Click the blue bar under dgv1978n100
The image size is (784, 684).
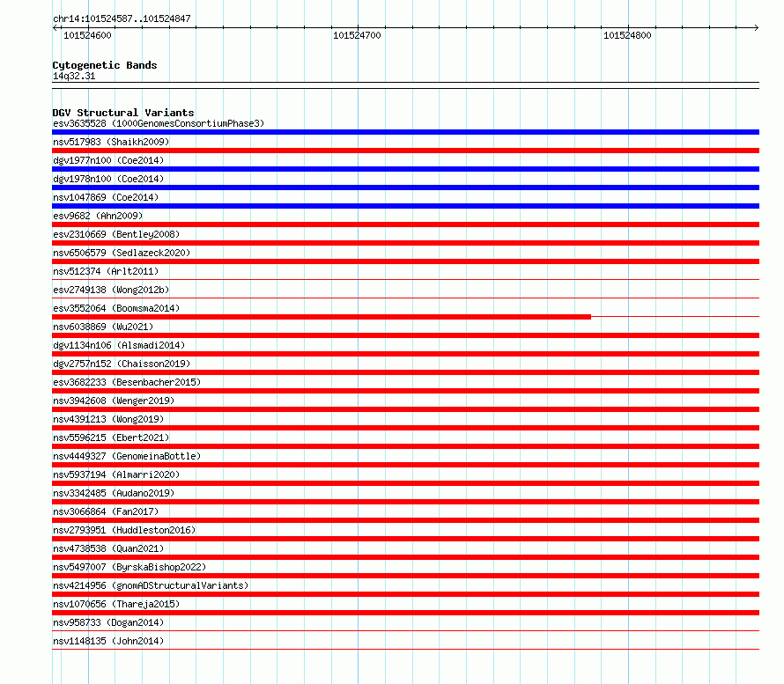click(x=405, y=188)
